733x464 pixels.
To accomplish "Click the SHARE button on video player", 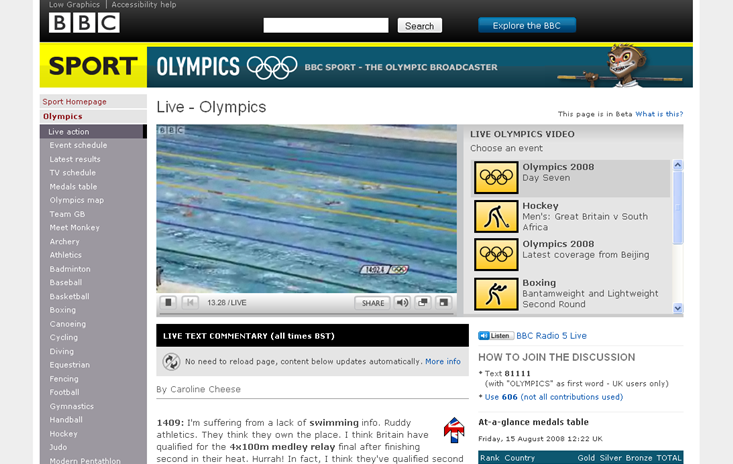I will click(373, 303).
